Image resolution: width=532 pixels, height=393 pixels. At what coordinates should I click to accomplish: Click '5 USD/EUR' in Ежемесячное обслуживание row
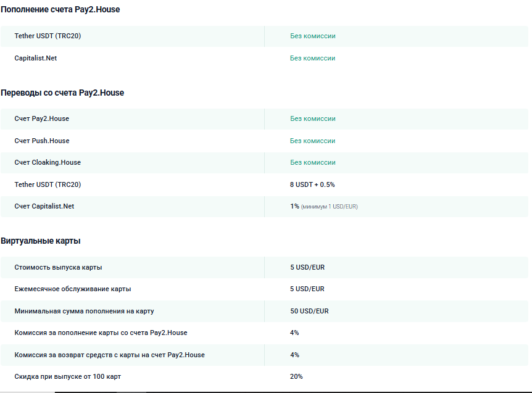307,289
